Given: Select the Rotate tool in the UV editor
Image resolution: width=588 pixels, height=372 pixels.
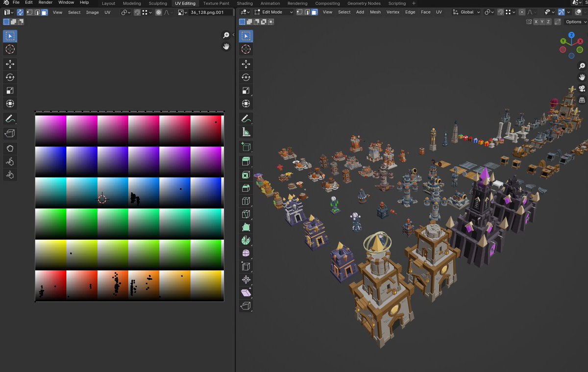Looking at the screenshot, I should click(10, 77).
